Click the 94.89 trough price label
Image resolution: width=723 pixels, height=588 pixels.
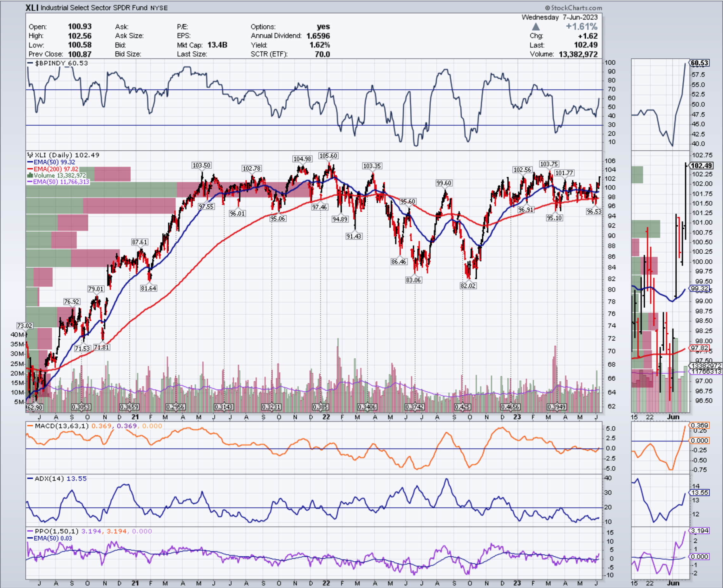tap(340, 219)
